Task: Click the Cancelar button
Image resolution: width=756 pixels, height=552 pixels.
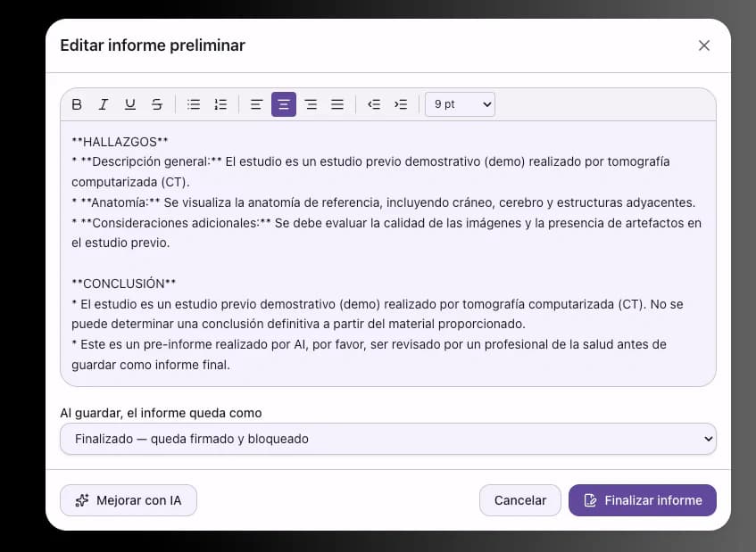Action: (x=520, y=500)
